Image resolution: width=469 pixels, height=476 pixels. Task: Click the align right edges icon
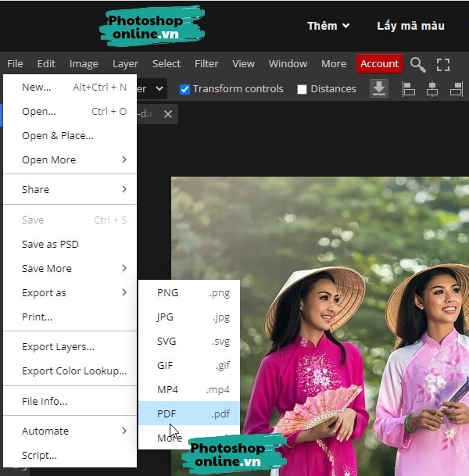coord(456,89)
